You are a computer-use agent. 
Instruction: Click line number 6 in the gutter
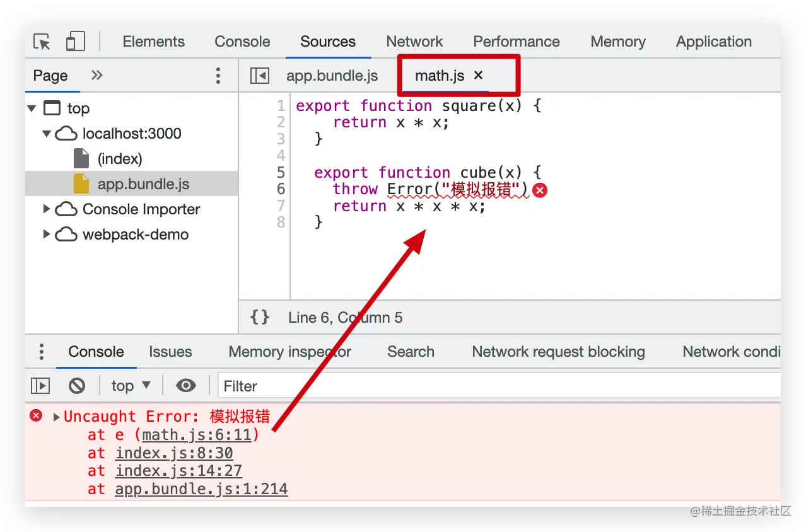(281, 189)
